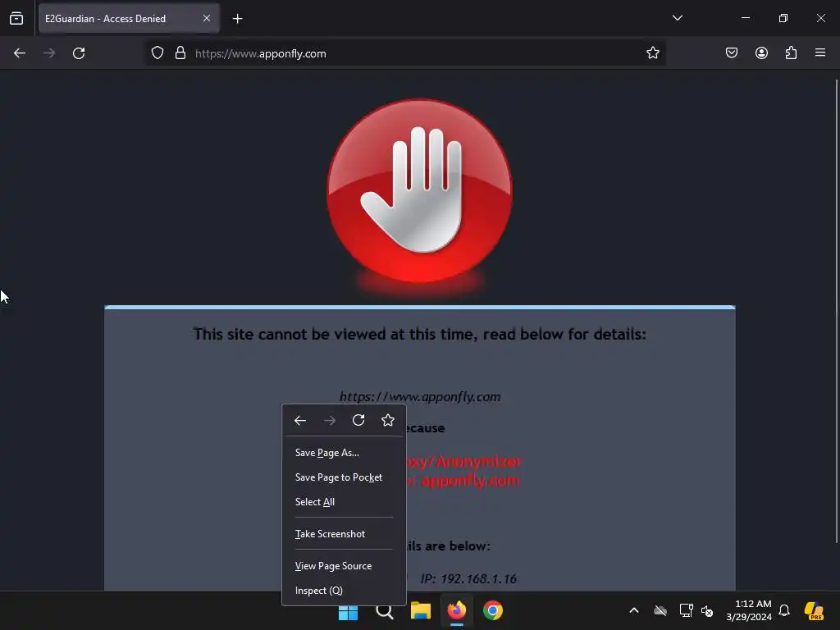Open the tracking protection shield icon
This screenshot has width=840, height=630.
tap(157, 53)
